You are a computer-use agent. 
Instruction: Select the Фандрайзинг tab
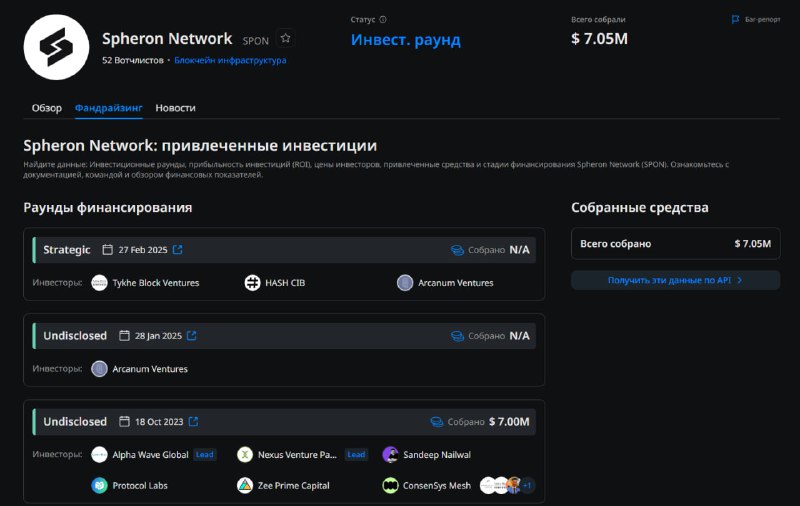point(109,108)
